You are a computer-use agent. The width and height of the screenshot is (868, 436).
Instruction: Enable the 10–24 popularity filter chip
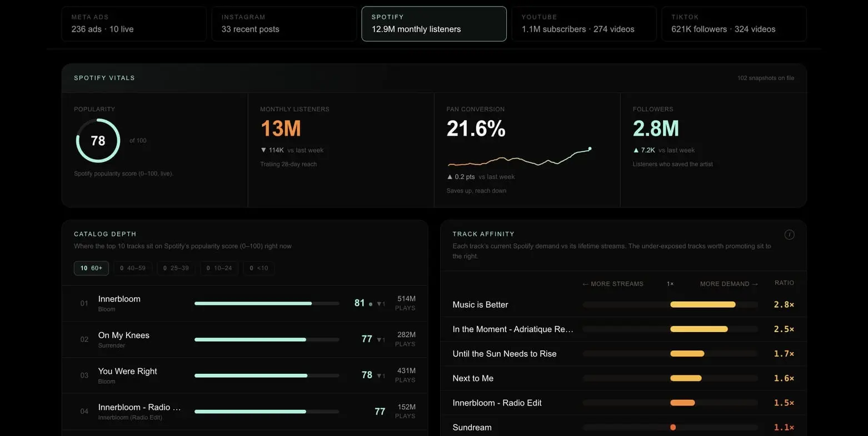[220, 268]
